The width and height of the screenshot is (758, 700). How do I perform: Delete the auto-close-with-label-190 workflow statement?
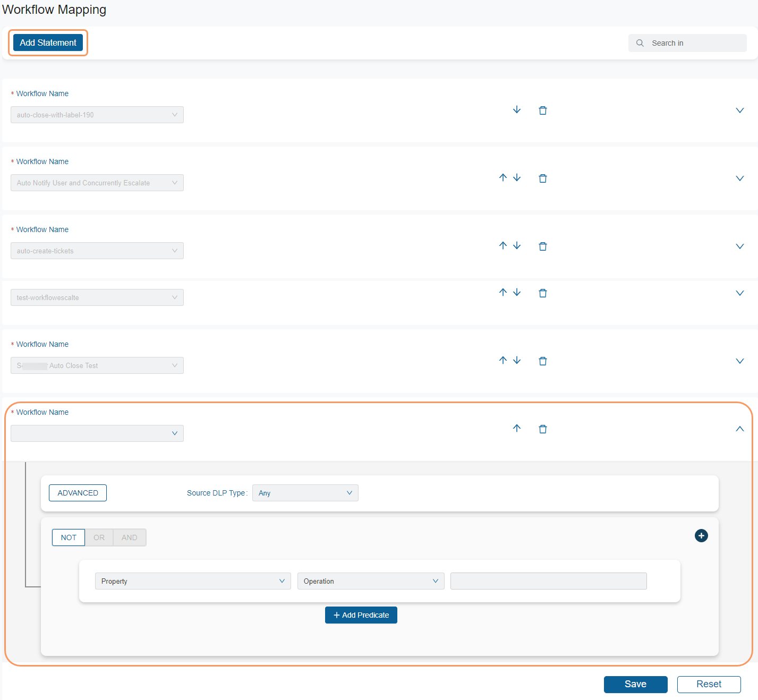[x=542, y=110]
